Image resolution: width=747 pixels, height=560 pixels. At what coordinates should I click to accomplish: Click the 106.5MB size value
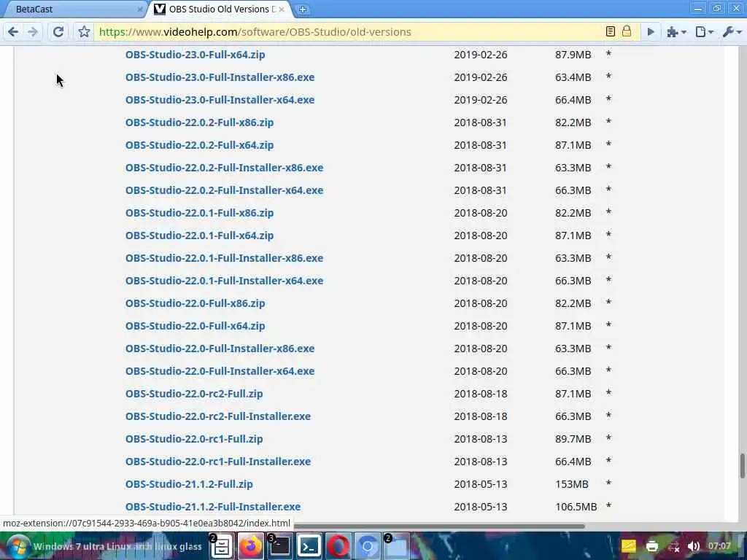click(576, 507)
